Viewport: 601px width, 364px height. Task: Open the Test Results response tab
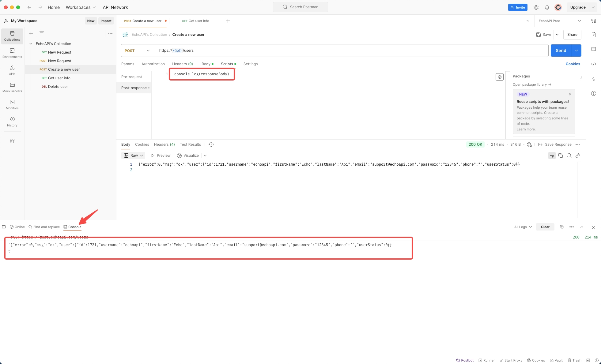click(x=190, y=144)
